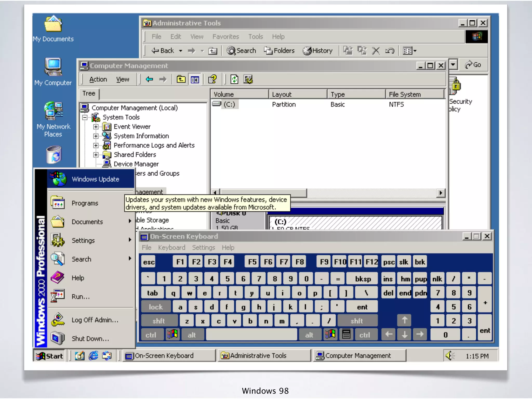Expand the Event Viewer tree node
Viewport: 532px width, 399px height.
pos(96,127)
